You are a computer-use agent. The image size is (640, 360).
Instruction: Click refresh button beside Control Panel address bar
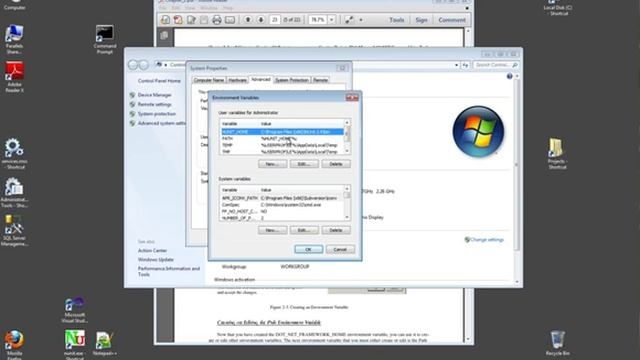coord(465,65)
